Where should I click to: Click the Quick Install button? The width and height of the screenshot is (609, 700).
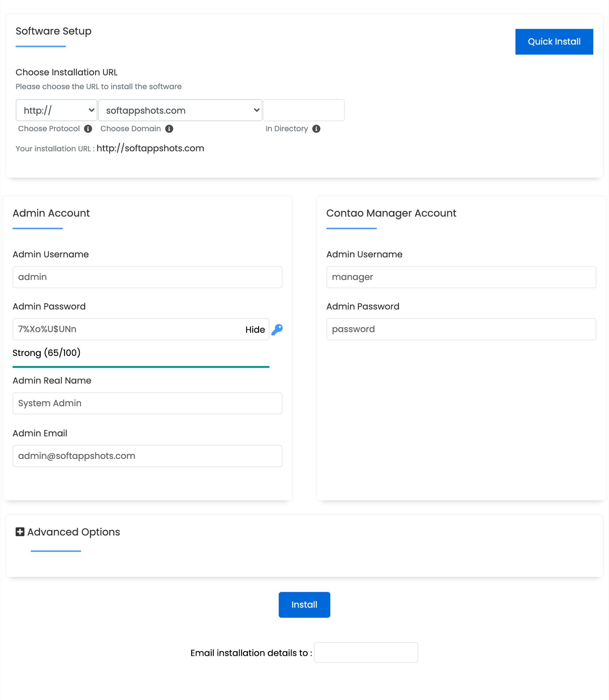click(x=554, y=41)
